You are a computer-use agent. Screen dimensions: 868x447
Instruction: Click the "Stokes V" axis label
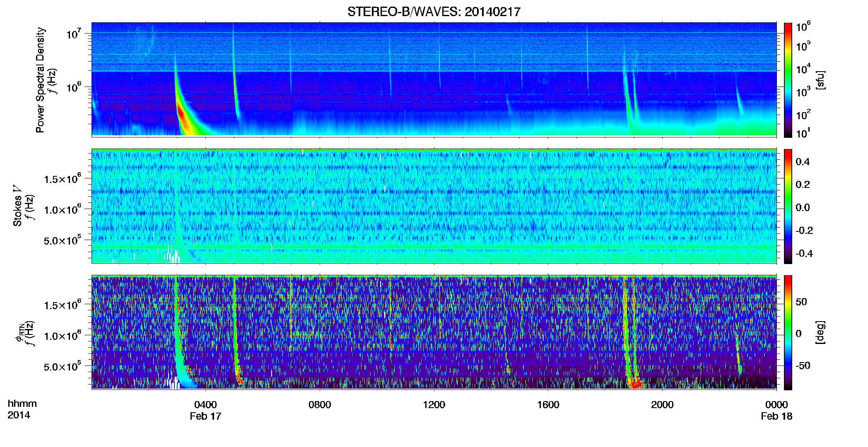pyautogui.click(x=17, y=205)
